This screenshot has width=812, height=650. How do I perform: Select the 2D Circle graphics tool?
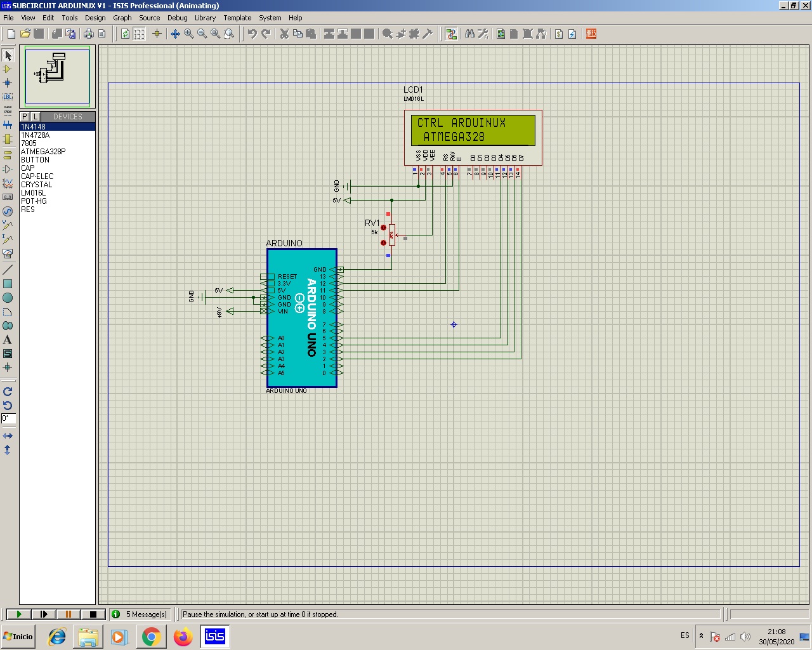(8, 297)
